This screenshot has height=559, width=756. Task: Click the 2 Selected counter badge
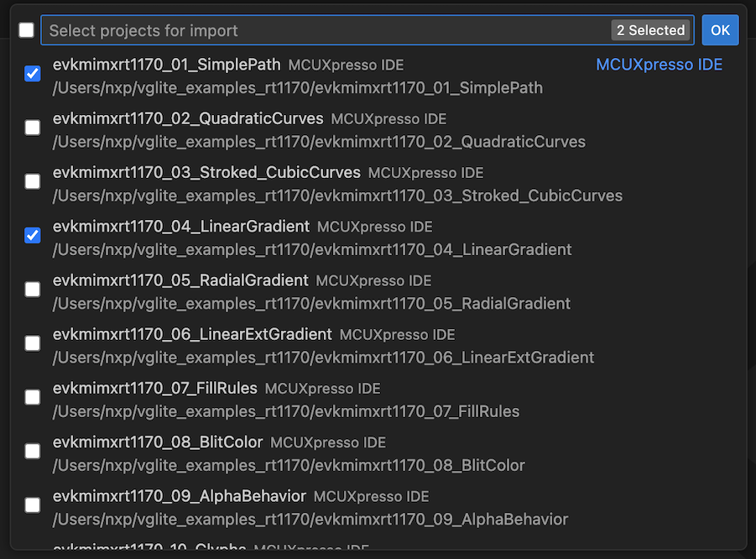[650, 29]
